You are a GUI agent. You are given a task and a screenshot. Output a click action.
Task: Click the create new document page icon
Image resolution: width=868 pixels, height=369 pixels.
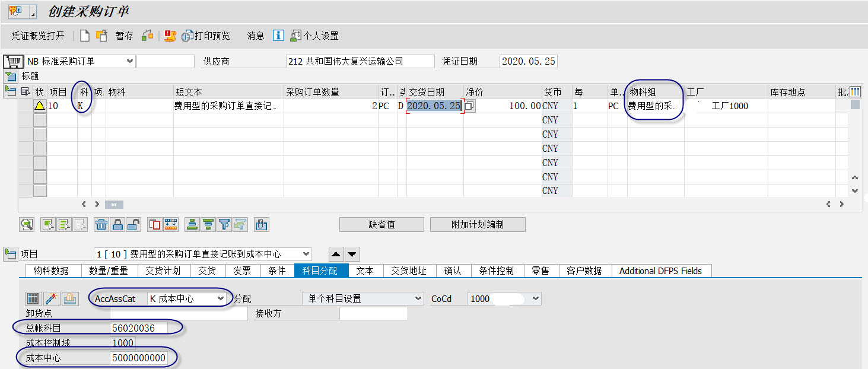click(85, 36)
